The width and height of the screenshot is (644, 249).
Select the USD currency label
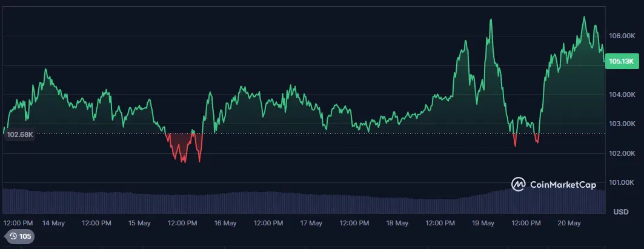point(621,212)
